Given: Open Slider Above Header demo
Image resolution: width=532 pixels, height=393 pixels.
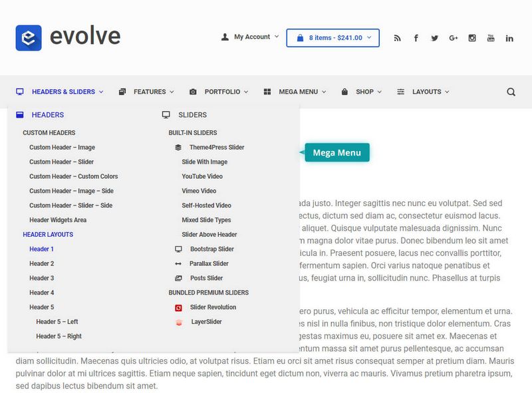Looking at the screenshot, I should pos(209,235).
